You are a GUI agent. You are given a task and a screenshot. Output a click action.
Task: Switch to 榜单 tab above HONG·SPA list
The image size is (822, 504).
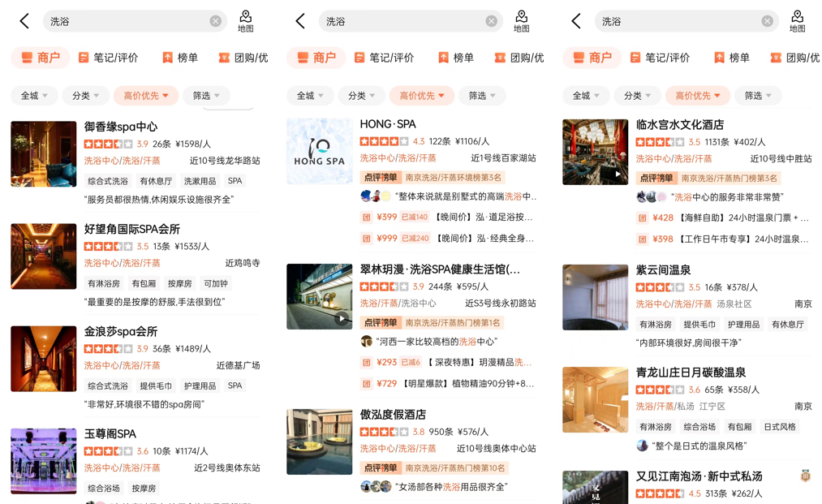[x=455, y=58]
